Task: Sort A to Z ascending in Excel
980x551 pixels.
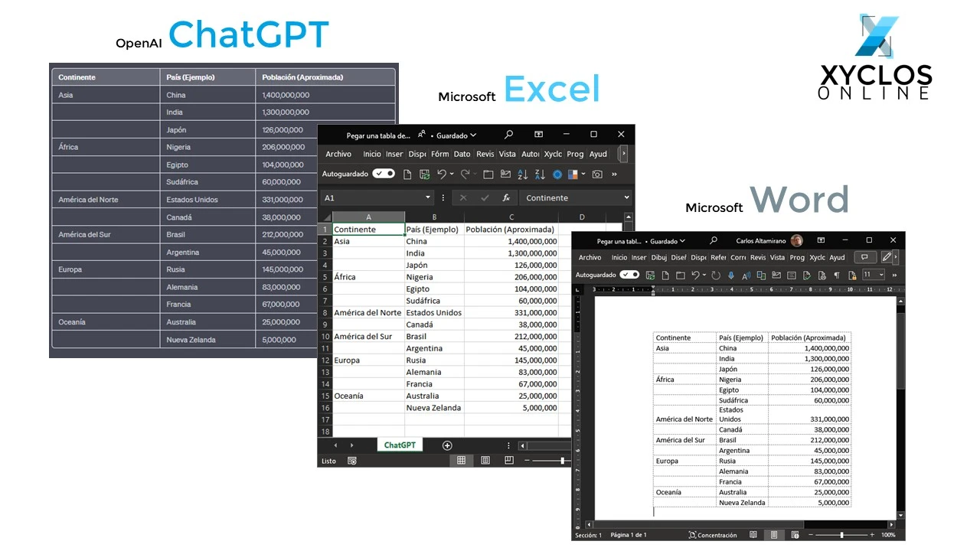Action: point(523,174)
